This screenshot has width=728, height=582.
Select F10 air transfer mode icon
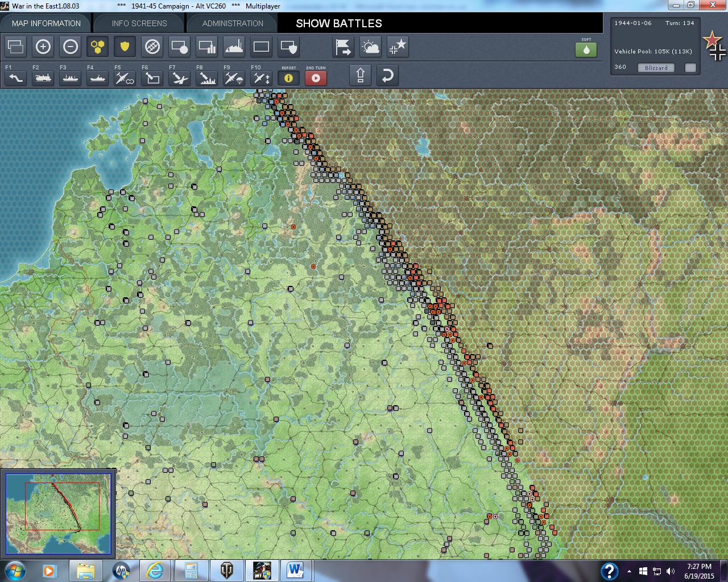(261, 78)
